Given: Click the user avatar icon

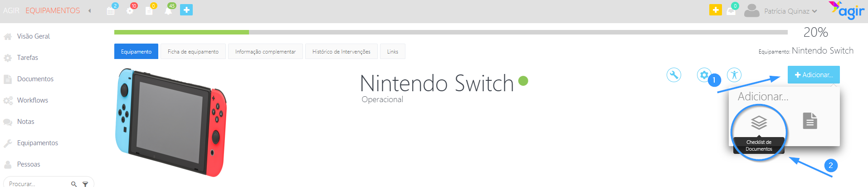Looking at the screenshot, I should coord(751,10).
